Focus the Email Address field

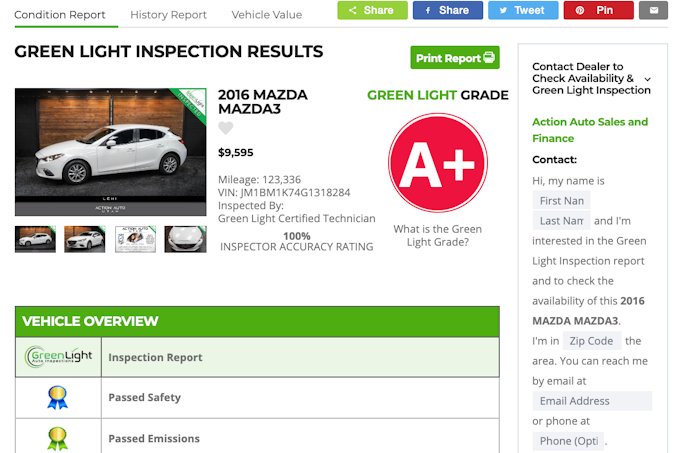591,401
